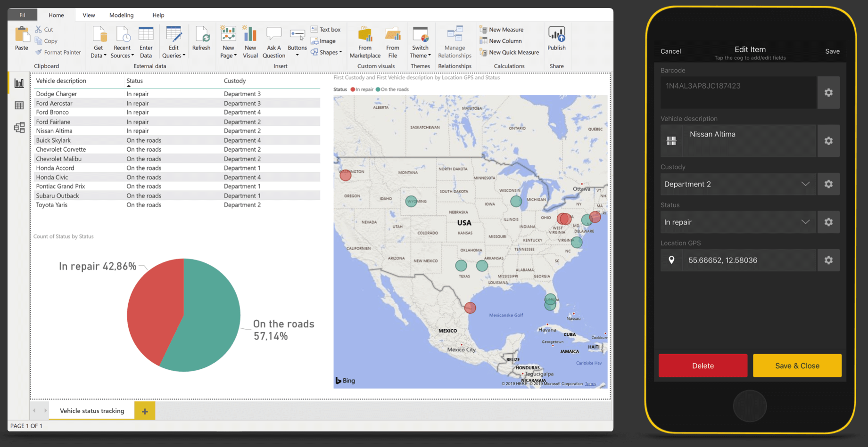Viewport: 868px width, 447px height.
Task: Select the Vehicle status tracking page tab
Action: pos(92,411)
